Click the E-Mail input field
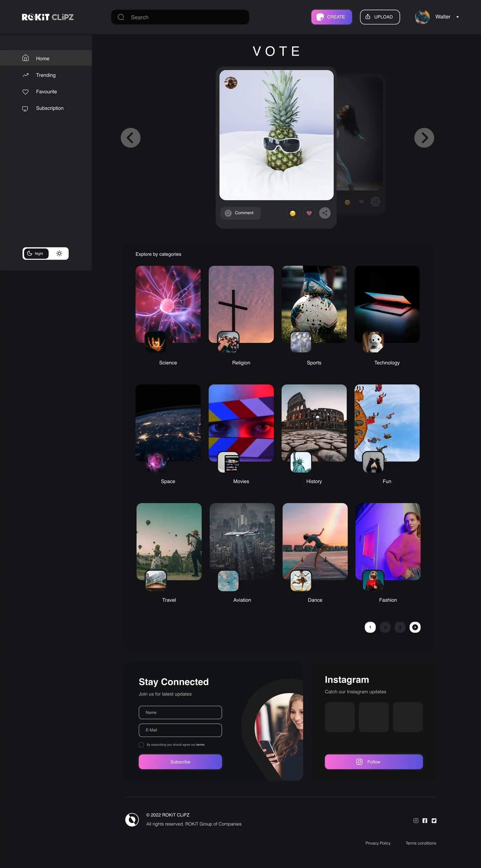The height and width of the screenshot is (868, 481). (x=180, y=730)
